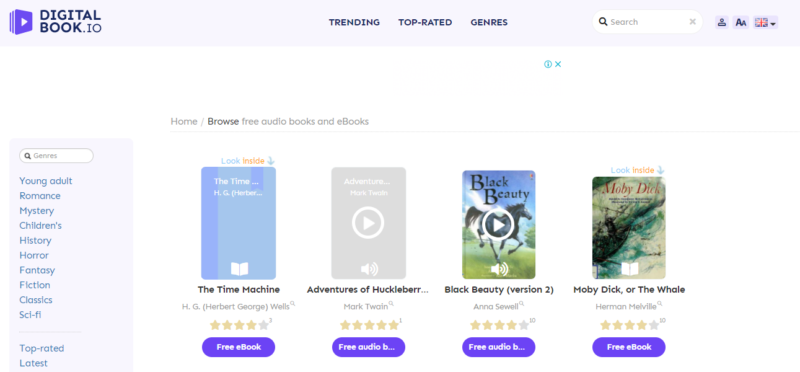800x372 pixels.
Task: Click search icon beside H. G. Wells
Action: (292, 304)
